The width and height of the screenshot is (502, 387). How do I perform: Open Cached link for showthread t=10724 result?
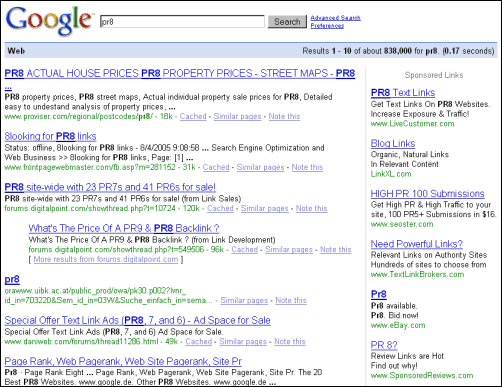tap(220, 208)
